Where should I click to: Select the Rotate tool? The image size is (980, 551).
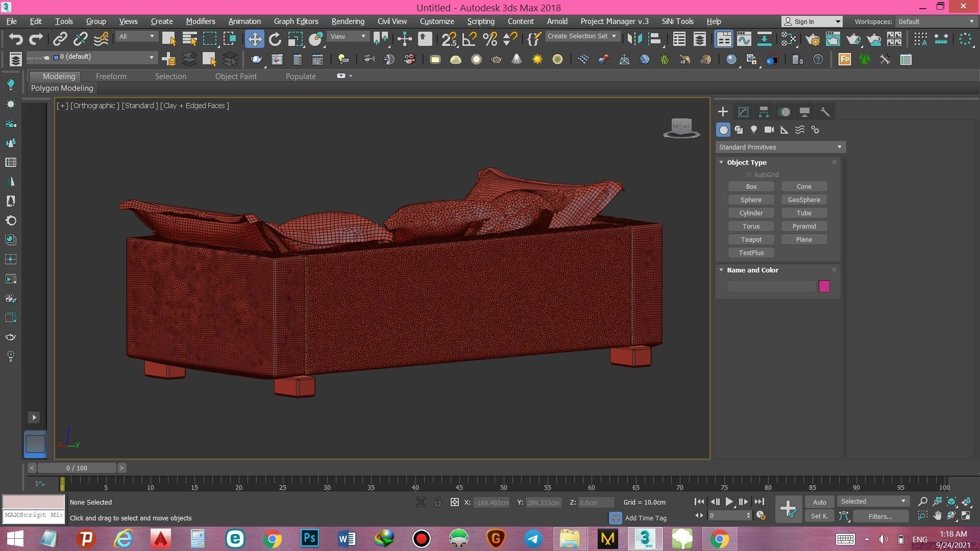pyautogui.click(x=275, y=38)
